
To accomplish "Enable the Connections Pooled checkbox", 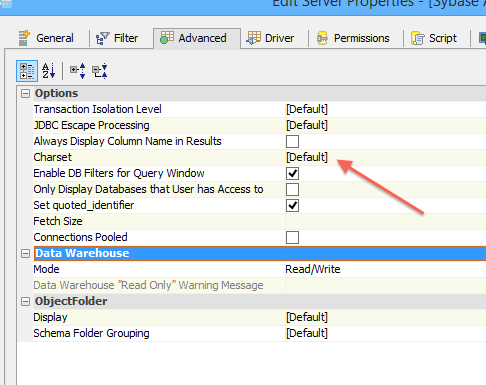I will tap(292, 237).
